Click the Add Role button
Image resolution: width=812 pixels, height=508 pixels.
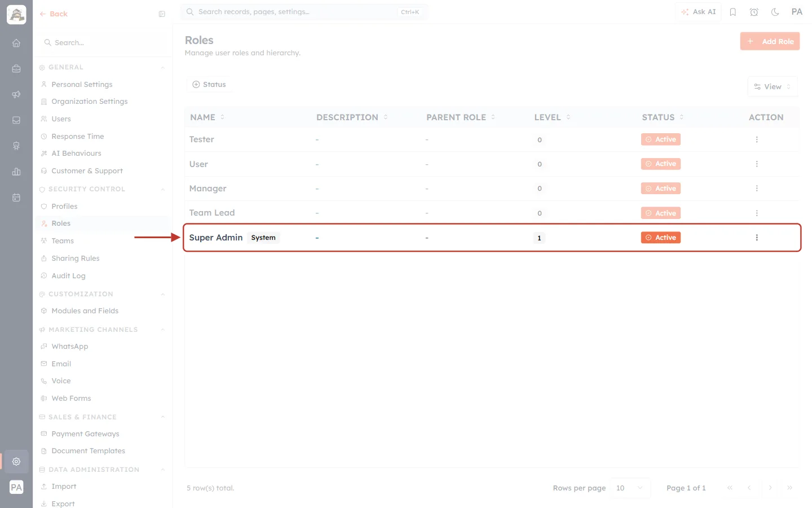770,41
